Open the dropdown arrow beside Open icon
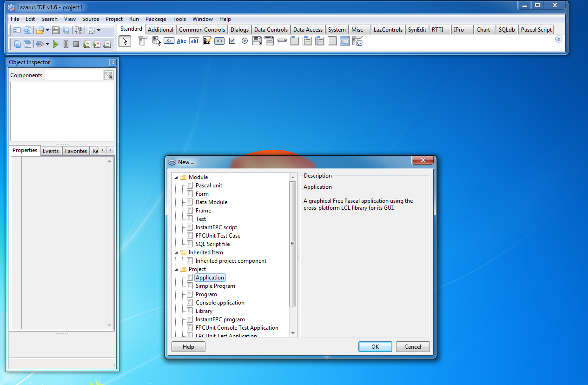This screenshot has width=588, height=385. click(47, 31)
